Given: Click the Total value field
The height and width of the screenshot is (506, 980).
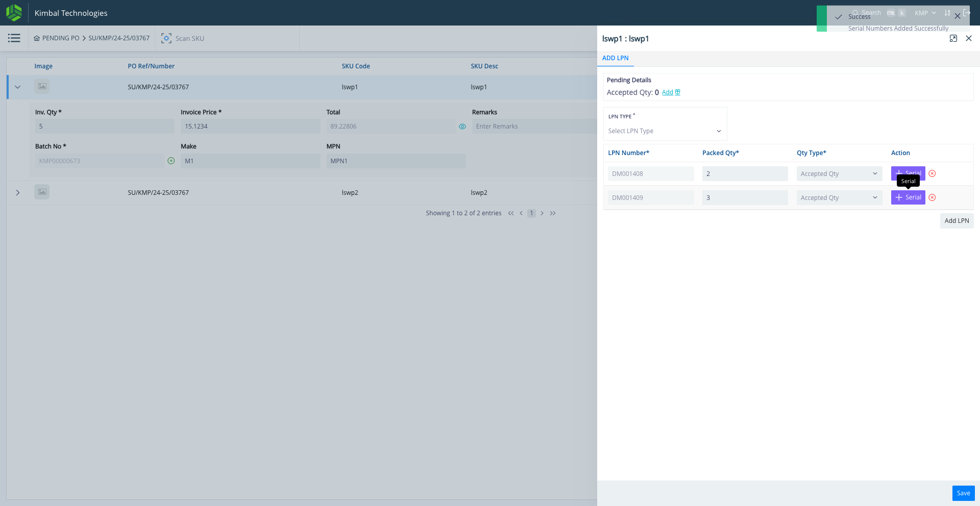Looking at the screenshot, I should pyautogui.click(x=390, y=127).
